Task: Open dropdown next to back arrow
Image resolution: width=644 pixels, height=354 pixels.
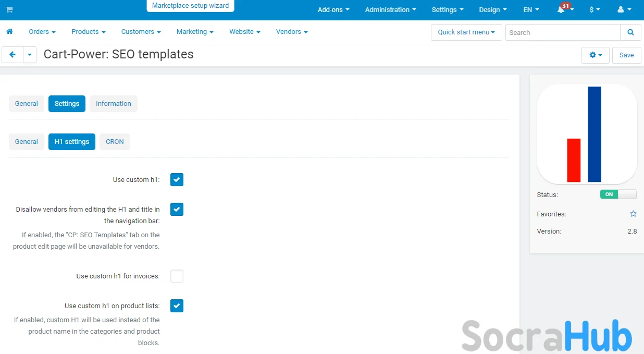Action: pyautogui.click(x=30, y=54)
